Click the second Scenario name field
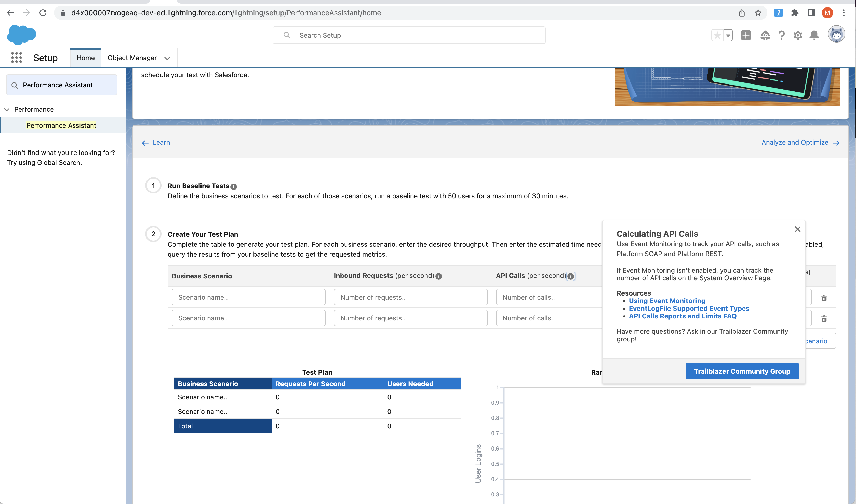The image size is (856, 504). click(248, 318)
